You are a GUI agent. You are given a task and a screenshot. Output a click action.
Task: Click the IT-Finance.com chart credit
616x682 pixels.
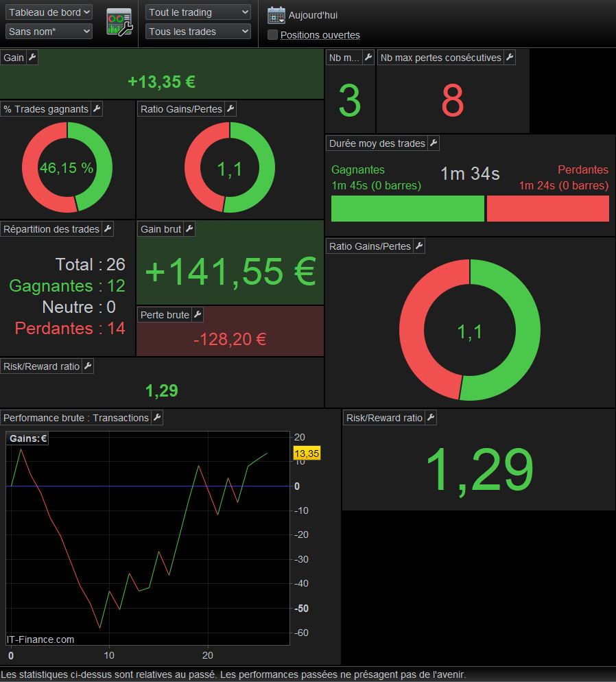tap(40, 639)
